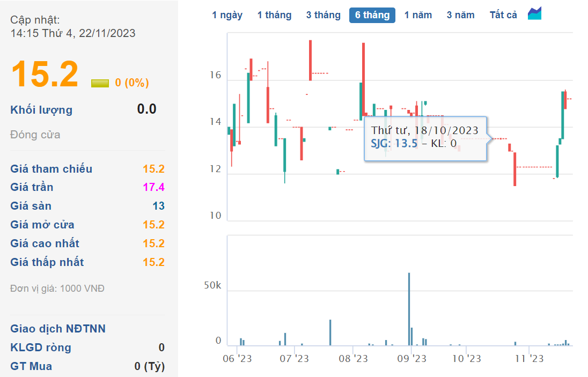Viewport: 588px width, 377px height.
Task: Click the late-July volume bar
Action: click(330, 332)
